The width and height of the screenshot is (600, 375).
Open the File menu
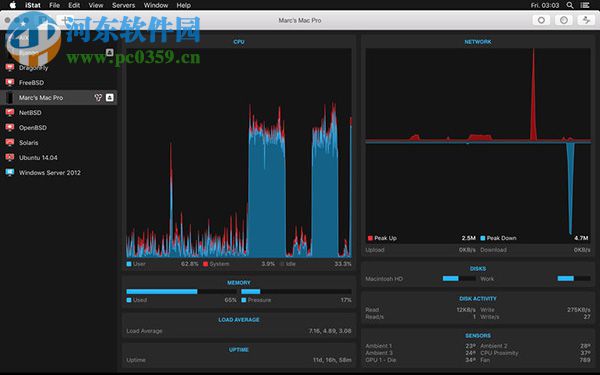[x=54, y=5]
